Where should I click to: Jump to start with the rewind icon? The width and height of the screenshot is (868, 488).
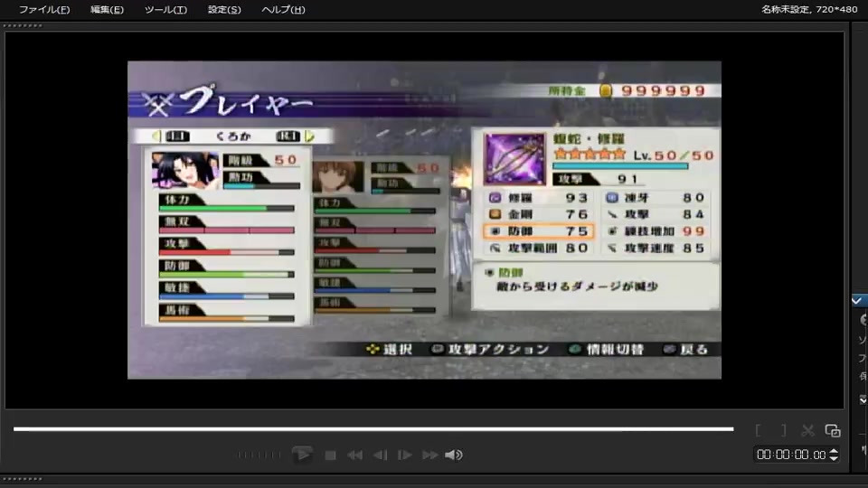click(354, 455)
